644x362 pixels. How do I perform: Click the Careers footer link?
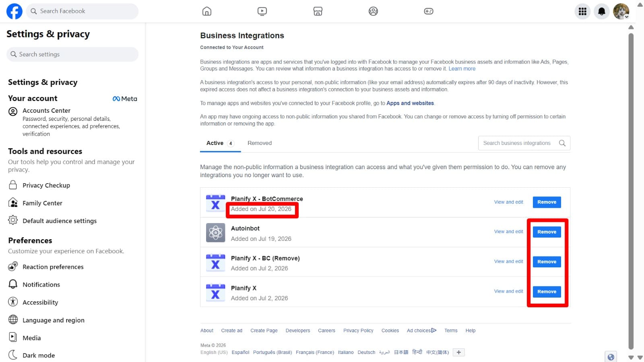click(x=326, y=331)
